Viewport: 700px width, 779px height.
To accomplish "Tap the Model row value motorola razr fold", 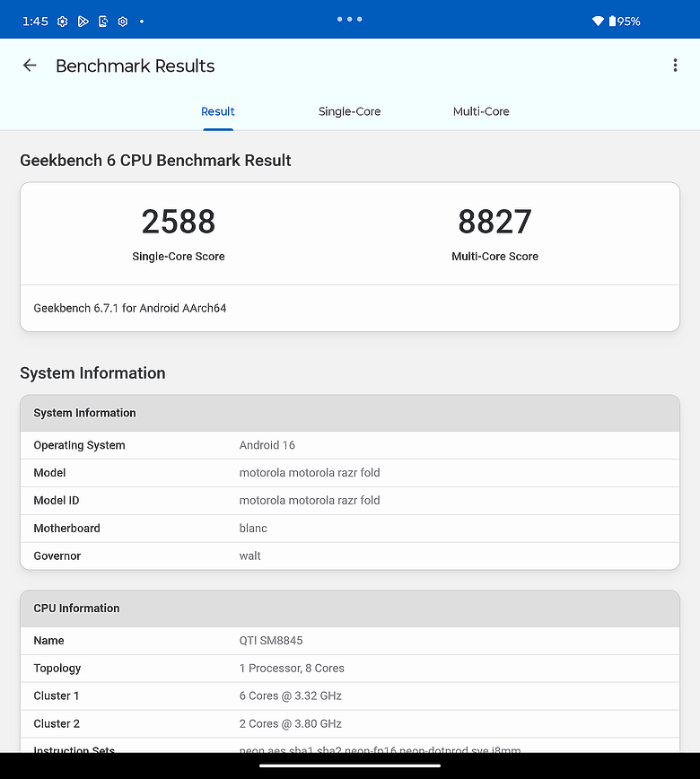I will click(310, 472).
